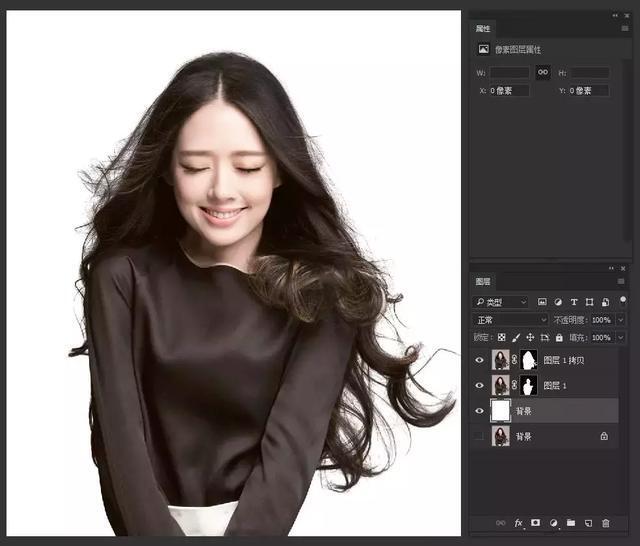The height and width of the screenshot is (546, 640).
Task: Select the 图层 layers tab
Action: pyautogui.click(x=484, y=282)
